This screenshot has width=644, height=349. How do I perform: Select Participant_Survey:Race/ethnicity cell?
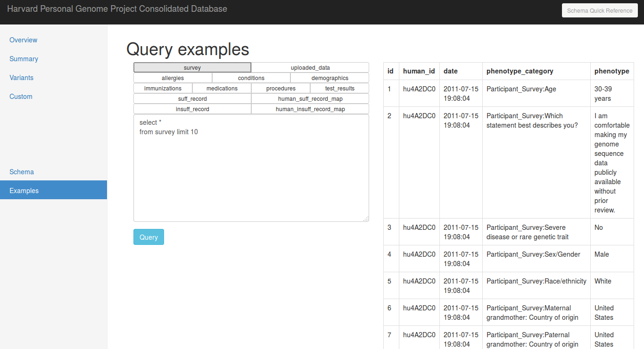pos(537,285)
